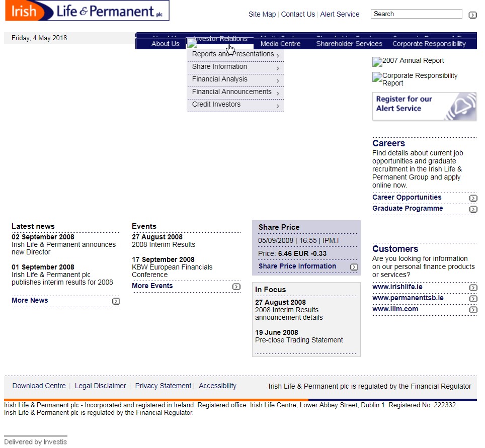Click arrow icon beside Graduate Programme
Image resolution: width=485 pixels, height=448 pixels.
pos(473,209)
